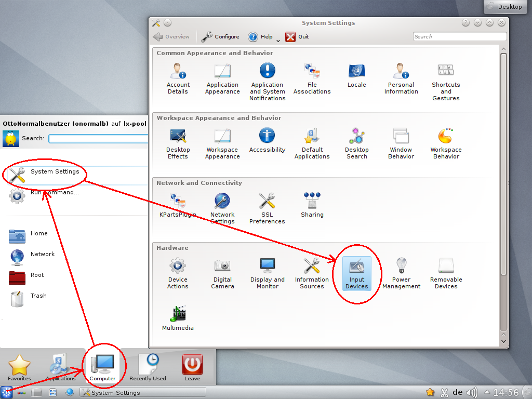
Task: Open the Help toolbar menu
Action: tap(264, 37)
